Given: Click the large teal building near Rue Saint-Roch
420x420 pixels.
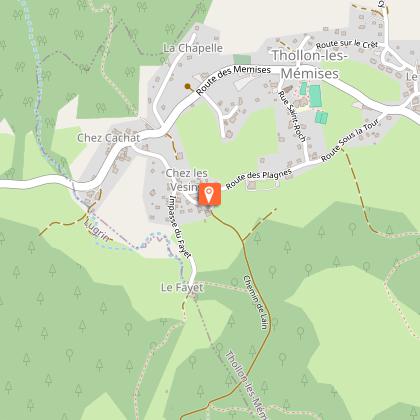Looking at the screenshot, I should pos(315,96).
